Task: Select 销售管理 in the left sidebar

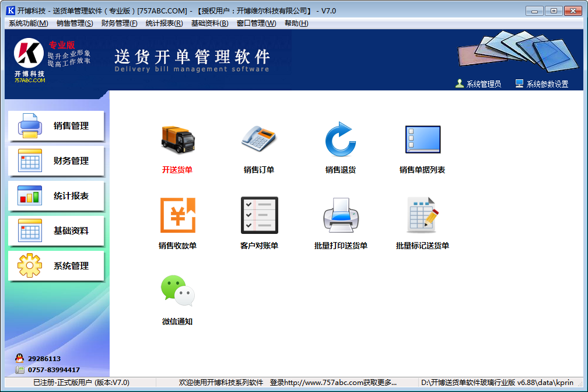Action: pos(55,126)
